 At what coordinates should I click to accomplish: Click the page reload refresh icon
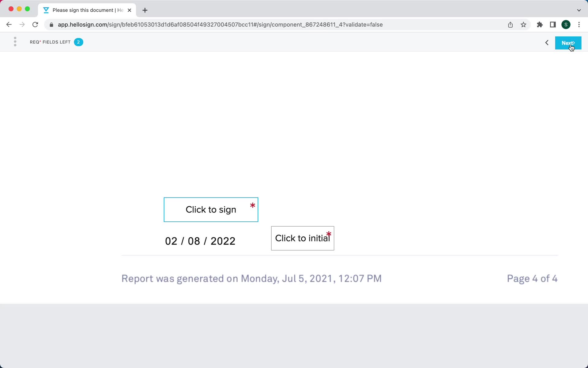[x=36, y=25]
